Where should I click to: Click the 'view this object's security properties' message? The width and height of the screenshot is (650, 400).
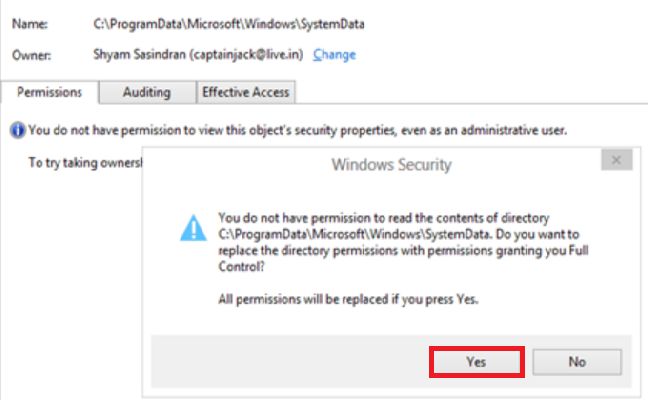point(298,129)
